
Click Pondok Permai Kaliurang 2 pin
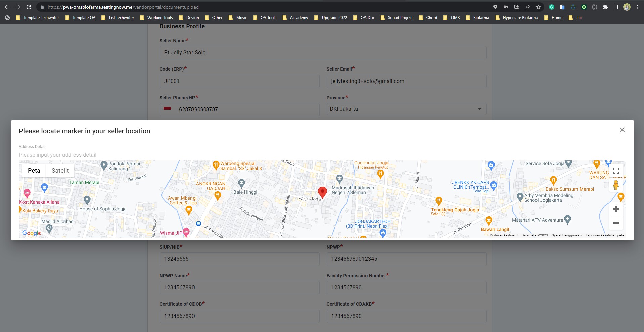pyautogui.click(x=104, y=165)
